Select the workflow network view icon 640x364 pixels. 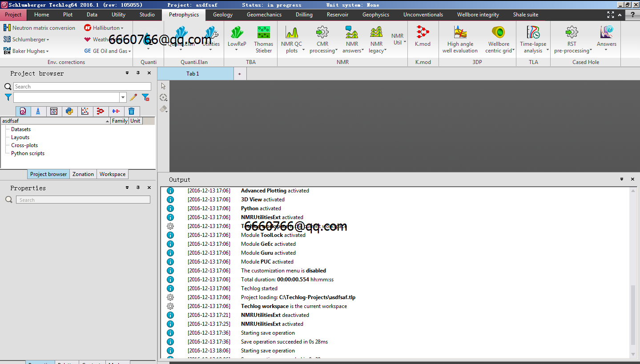(101, 112)
